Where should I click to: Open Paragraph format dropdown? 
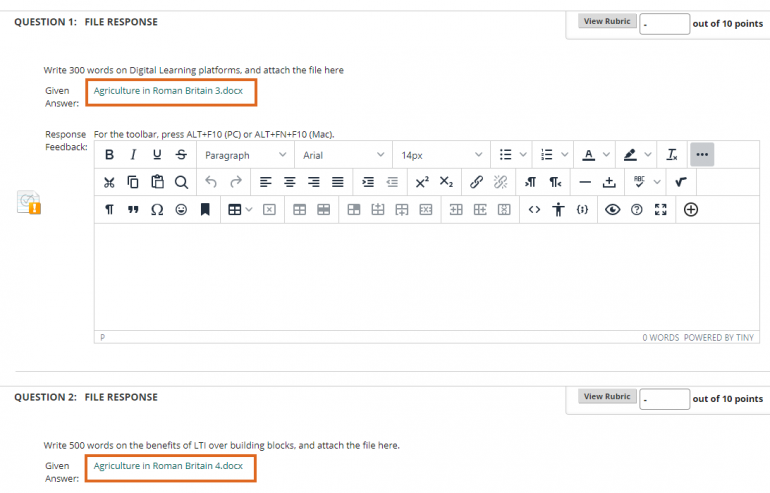(246, 155)
